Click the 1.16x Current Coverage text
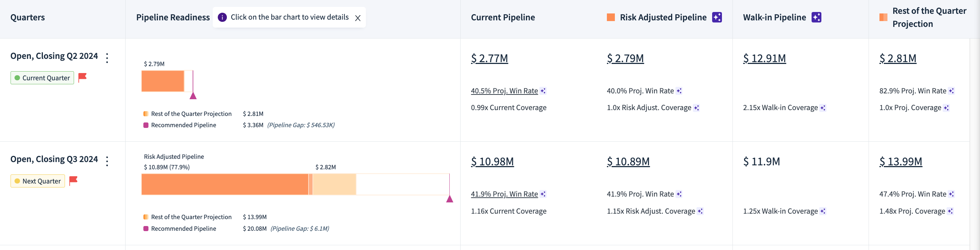This screenshot has width=980, height=250. tap(509, 211)
